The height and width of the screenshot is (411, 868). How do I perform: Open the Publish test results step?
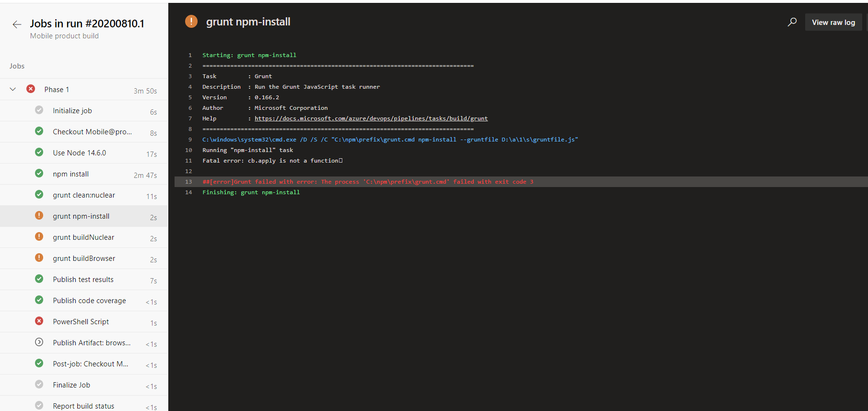(84, 280)
